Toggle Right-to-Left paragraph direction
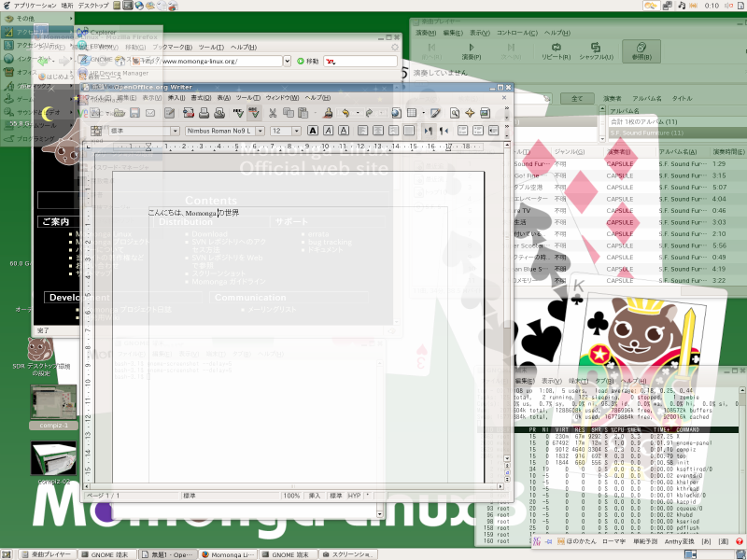 (x=444, y=131)
